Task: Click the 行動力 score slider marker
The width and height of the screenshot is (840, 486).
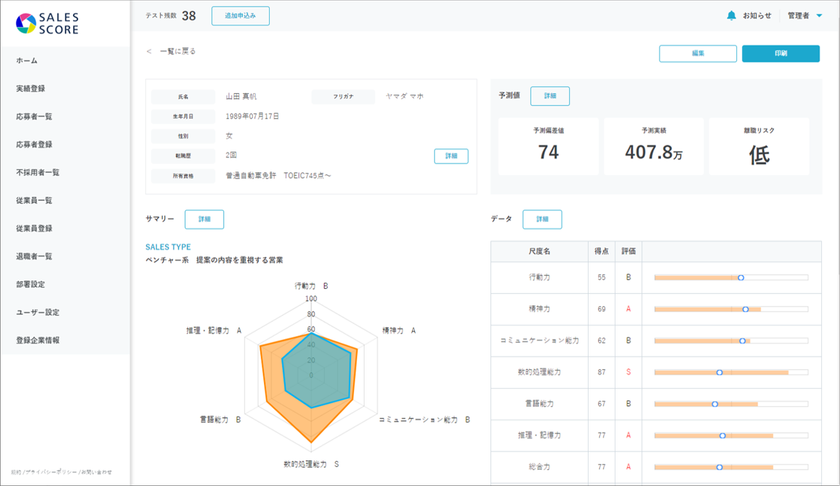Action: point(741,277)
